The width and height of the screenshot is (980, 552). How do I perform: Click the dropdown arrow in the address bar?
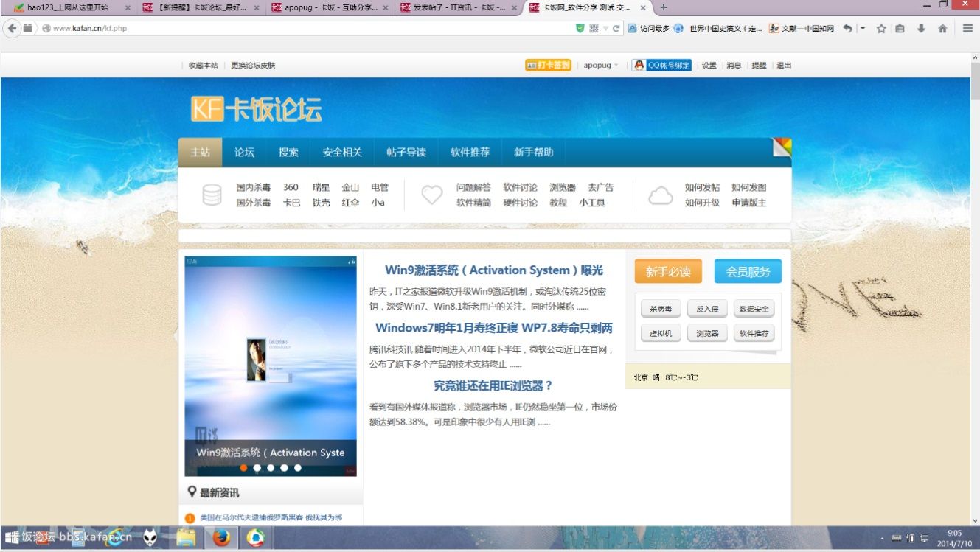coord(605,29)
